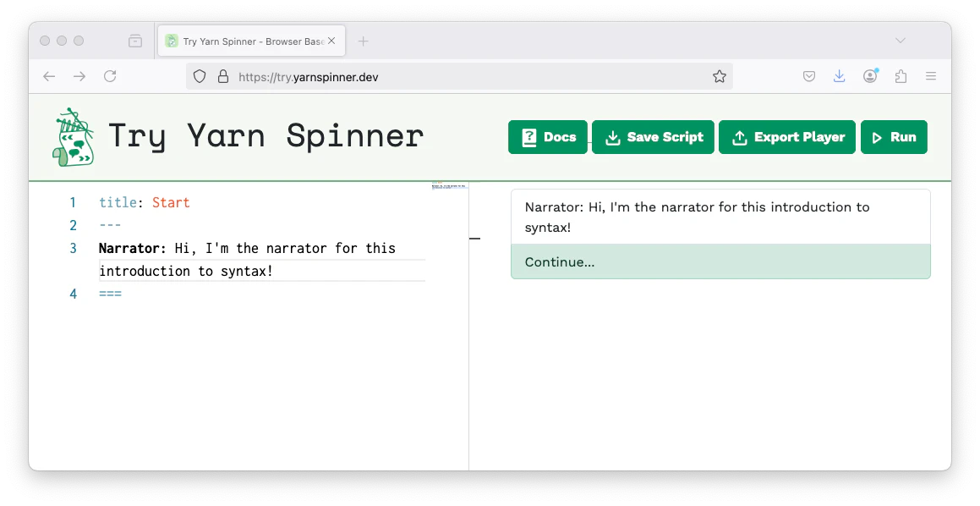Open the Pocket save icon
The width and height of the screenshot is (980, 506).
tap(809, 76)
